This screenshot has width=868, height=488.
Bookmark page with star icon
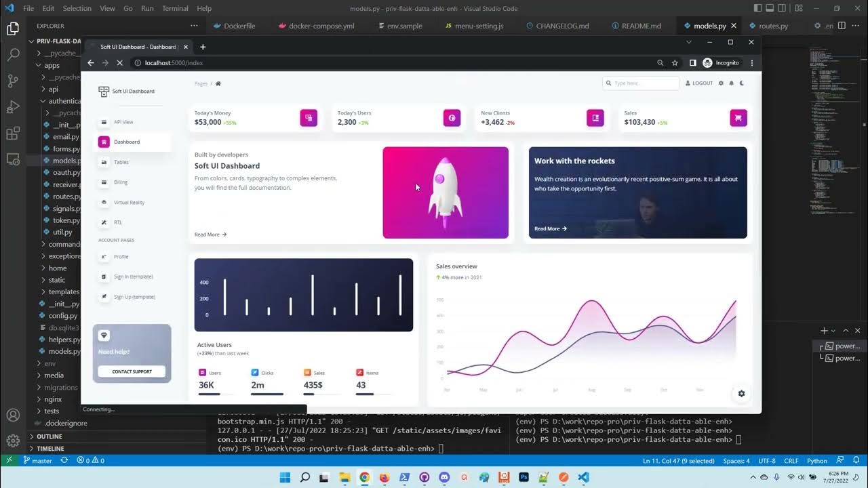point(675,62)
